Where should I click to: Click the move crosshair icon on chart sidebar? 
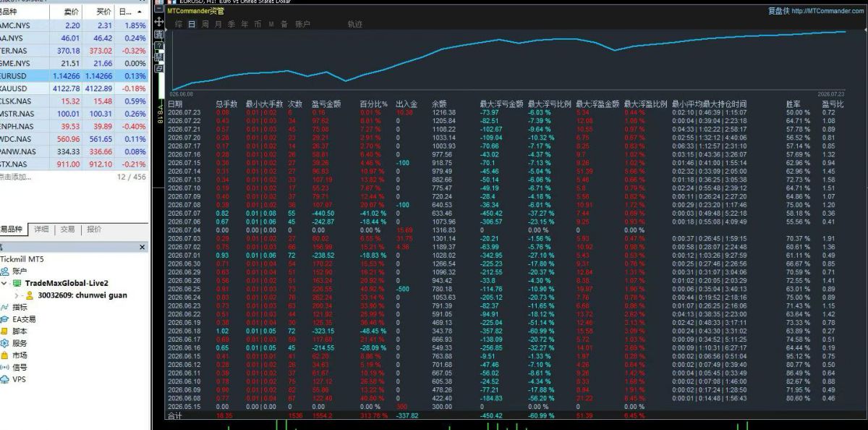pos(159,22)
